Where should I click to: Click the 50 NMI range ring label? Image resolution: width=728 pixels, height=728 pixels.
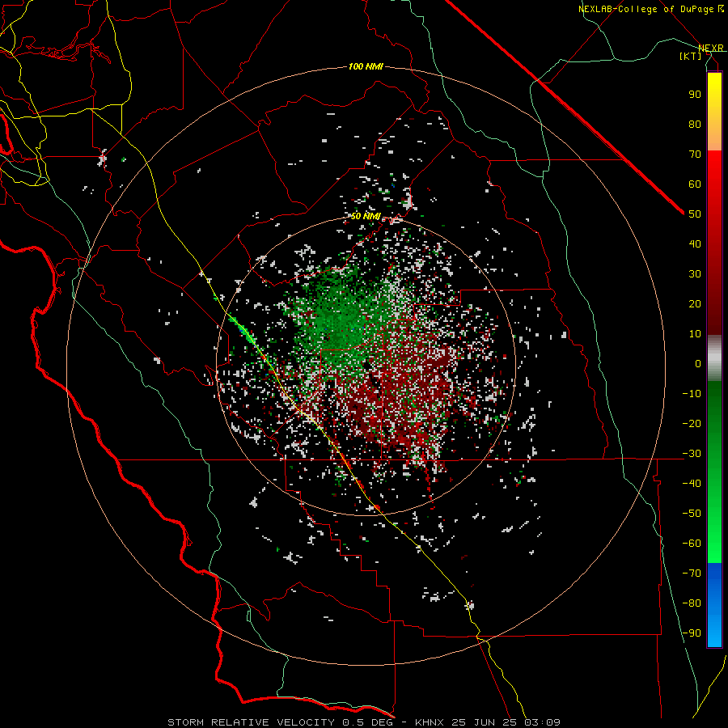pos(366,216)
